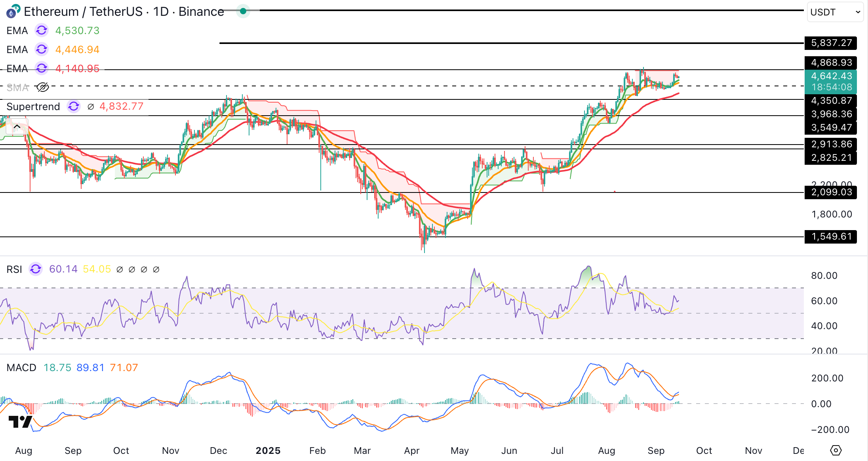868x461 pixels.
Task: Click the TradingView logo
Action: coord(20,422)
